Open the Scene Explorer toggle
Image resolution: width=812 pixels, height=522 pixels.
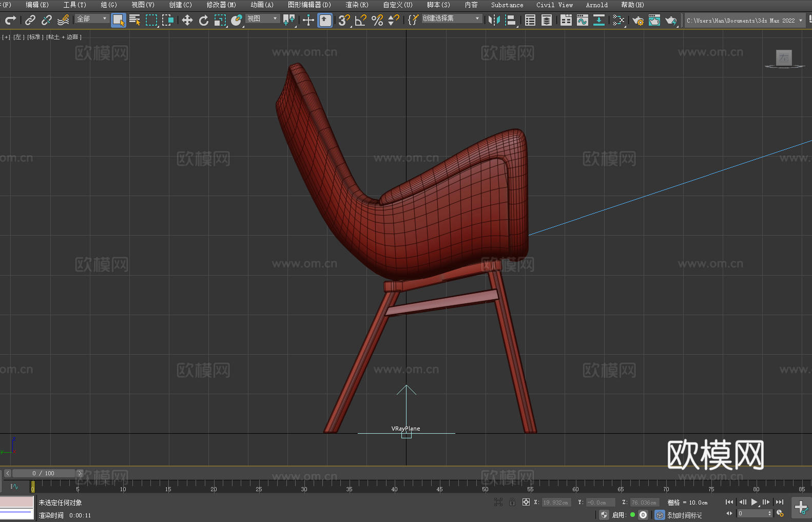[x=530, y=20]
